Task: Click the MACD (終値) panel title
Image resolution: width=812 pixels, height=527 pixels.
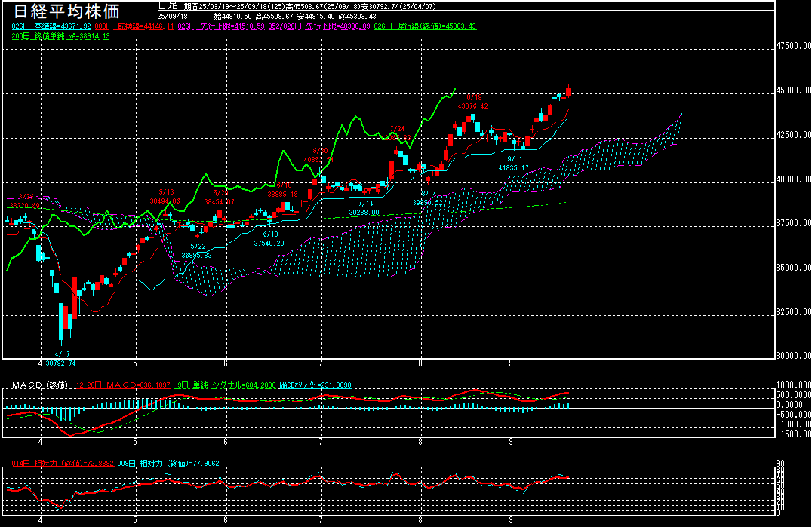Action: point(39,385)
